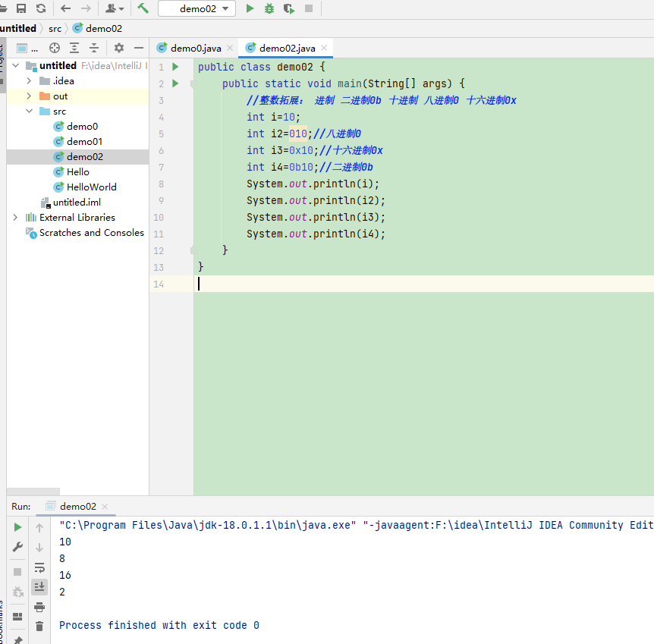Click Run with Coverage icon in toolbar

pyautogui.click(x=288, y=8)
